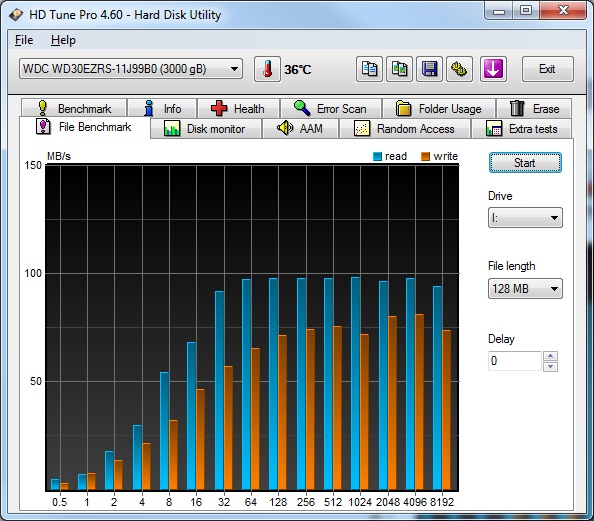Open the Help menu
The image size is (594, 521).
(x=63, y=40)
